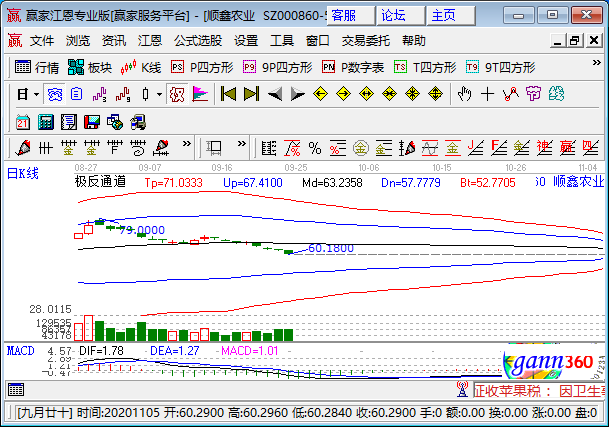The height and width of the screenshot is (427, 609).
Task: Click the pencil with ruler measure icon
Action: (161, 148)
